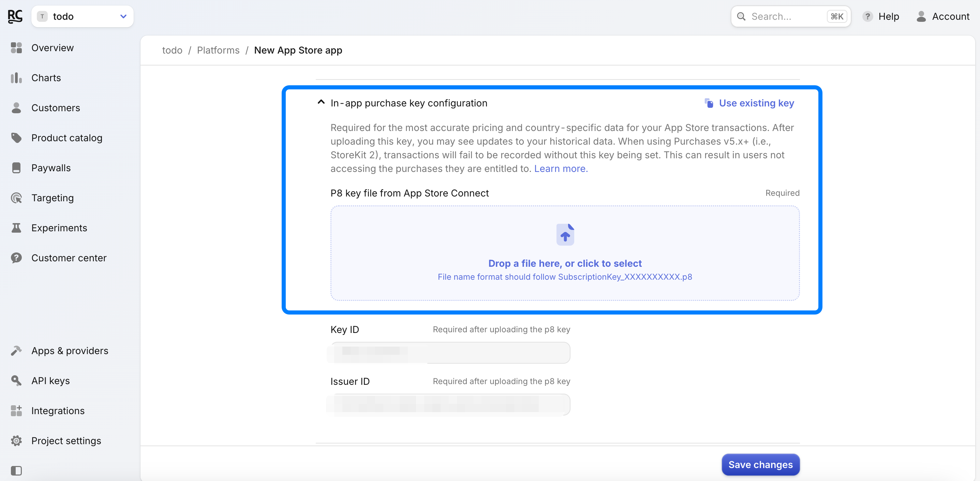Open Paywalls from sidebar

pos(51,168)
